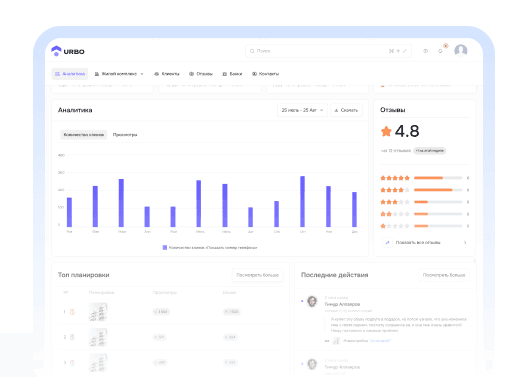Viewport: 529px width, 380px height.
Task: Open the blue complex link in first activity
Action: (x=380, y=341)
